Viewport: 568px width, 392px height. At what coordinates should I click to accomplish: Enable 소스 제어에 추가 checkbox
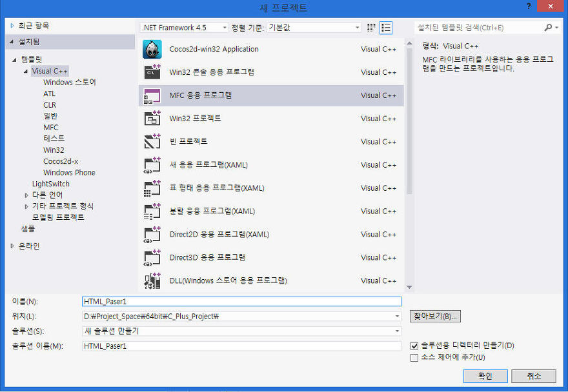tap(414, 358)
